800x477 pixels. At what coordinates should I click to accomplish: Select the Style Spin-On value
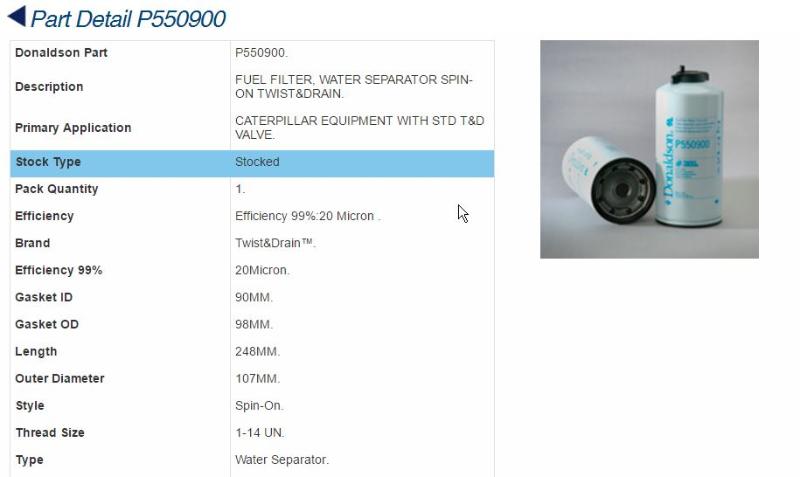[259, 406]
